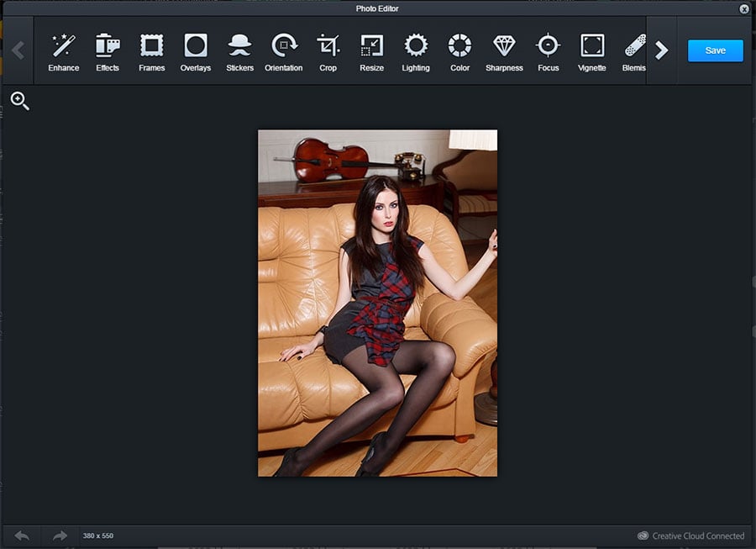Open the Color adjustment tool

pyautogui.click(x=459, y=51)
